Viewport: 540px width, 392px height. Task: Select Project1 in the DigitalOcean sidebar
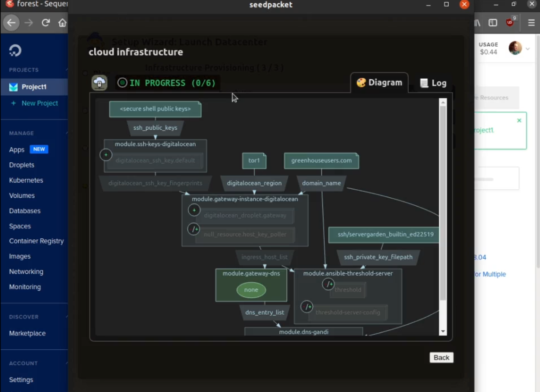34,87
